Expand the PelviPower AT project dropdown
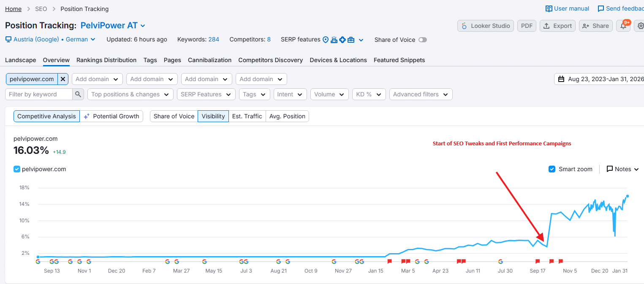This screenshot has height=284, width=644. pyautogui.click(x=113, y=25)
